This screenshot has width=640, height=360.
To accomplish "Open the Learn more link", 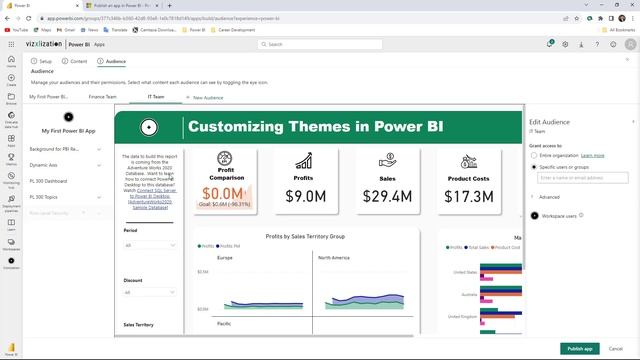I will pos(592,156).
